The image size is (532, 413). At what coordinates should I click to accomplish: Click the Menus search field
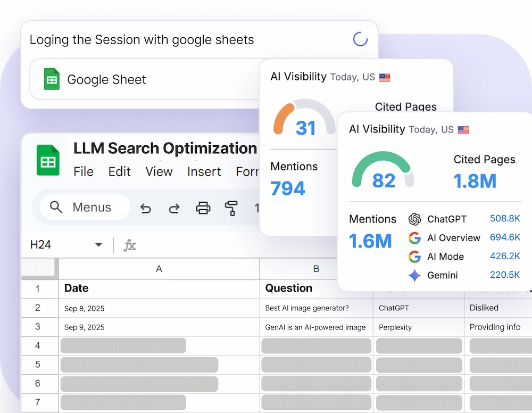pos(85,207)
